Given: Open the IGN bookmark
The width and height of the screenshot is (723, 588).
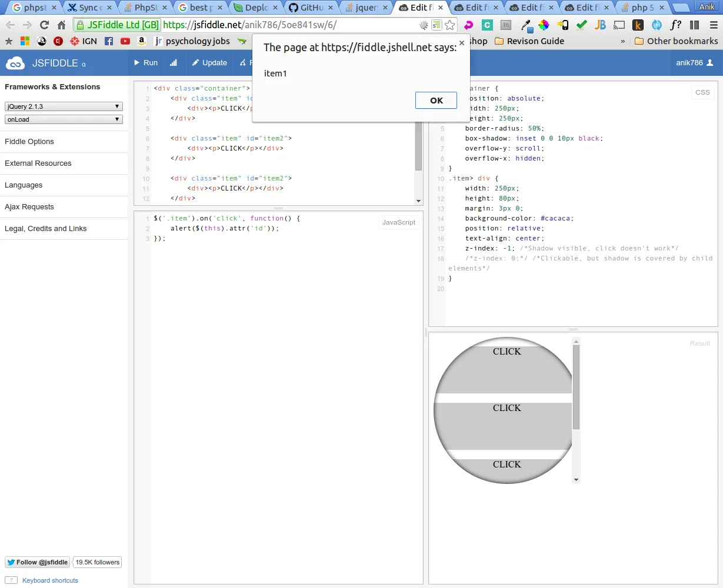Looking at the screenshot, I should click(x=83, y=41).
